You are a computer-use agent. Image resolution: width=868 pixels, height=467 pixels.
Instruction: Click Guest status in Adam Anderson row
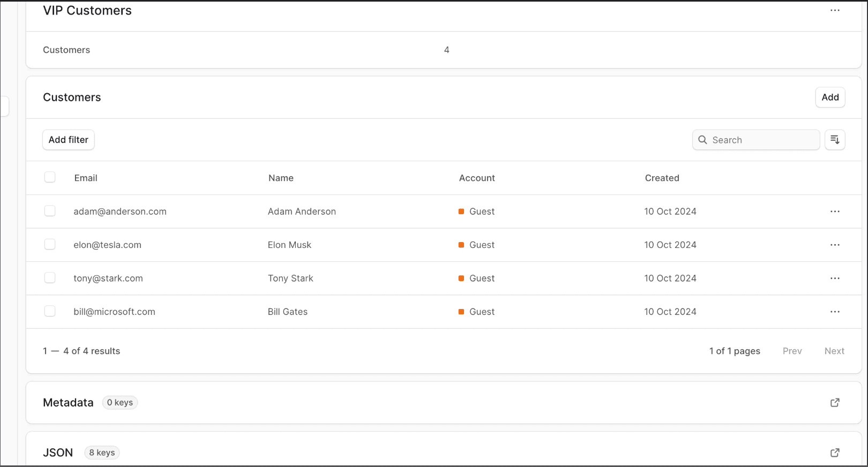pos(477,212)
